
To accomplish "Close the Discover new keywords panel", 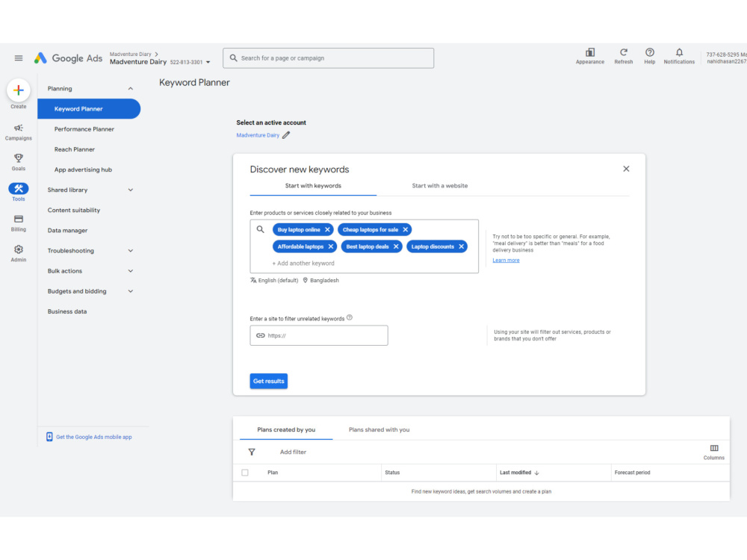I will coord(626,169).
